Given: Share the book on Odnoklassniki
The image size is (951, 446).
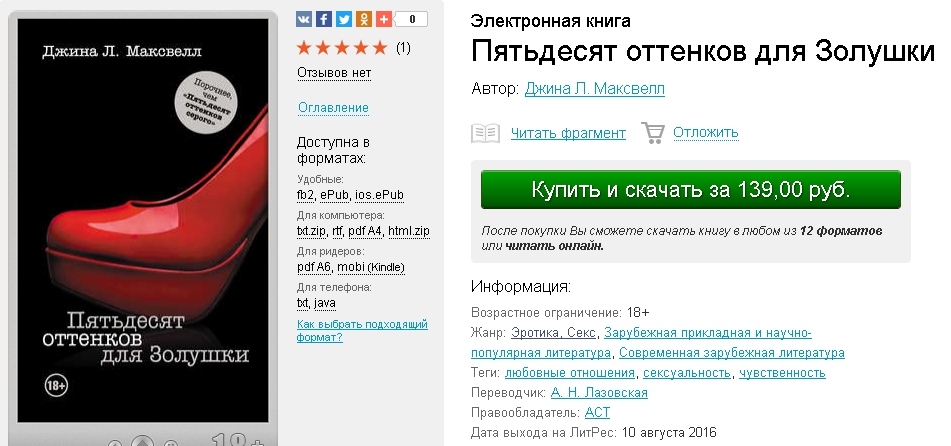Looking at the screenshot, I should click(x=364, y=19).
